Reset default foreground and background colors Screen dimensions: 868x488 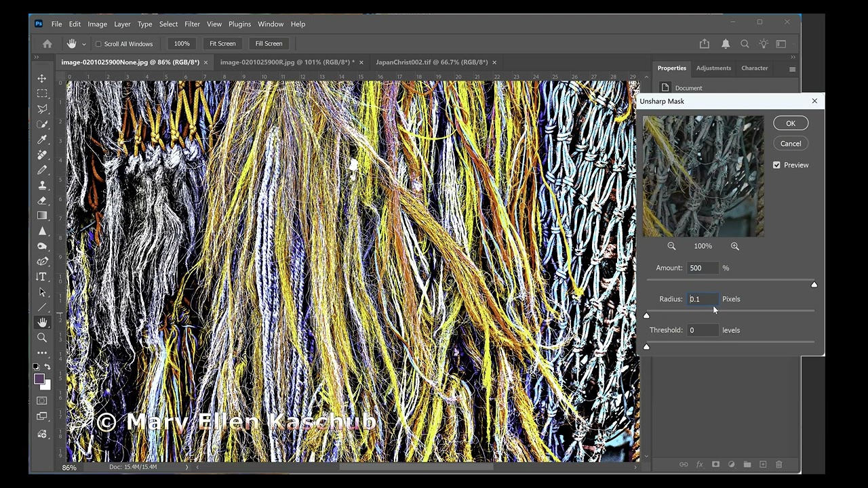(37, 367)
